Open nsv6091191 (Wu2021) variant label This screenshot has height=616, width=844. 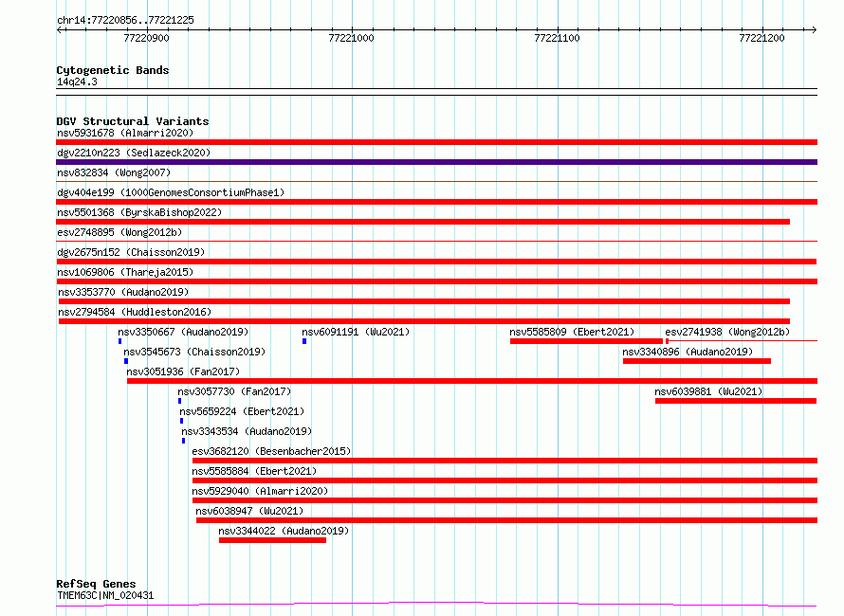point(356,332)
